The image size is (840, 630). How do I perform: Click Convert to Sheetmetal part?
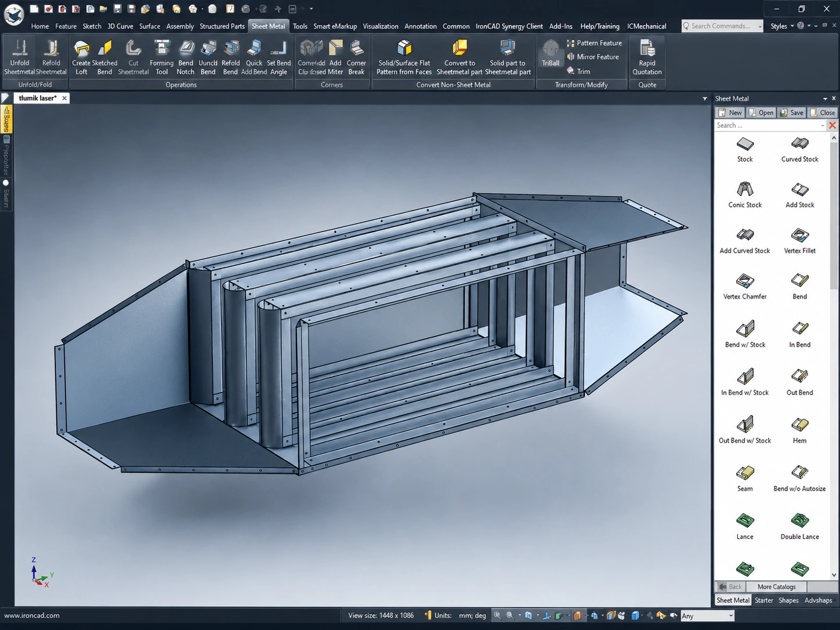click(459, 57)
